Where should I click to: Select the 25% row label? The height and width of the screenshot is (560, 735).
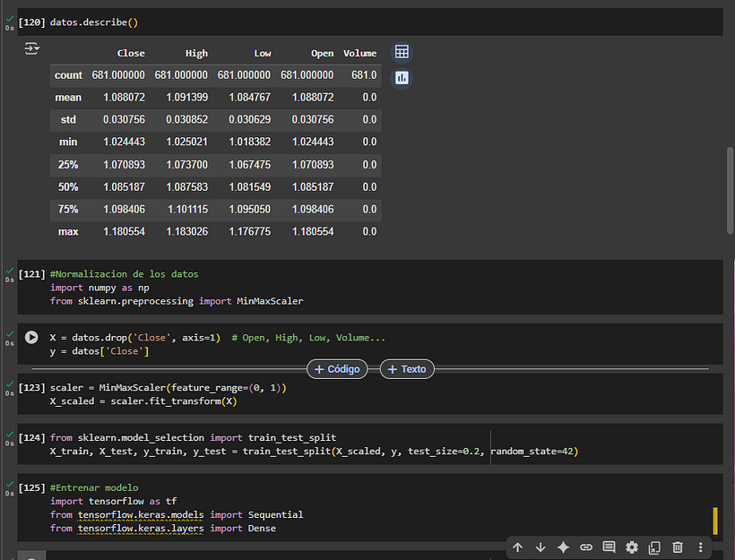(x=68, y=165)
